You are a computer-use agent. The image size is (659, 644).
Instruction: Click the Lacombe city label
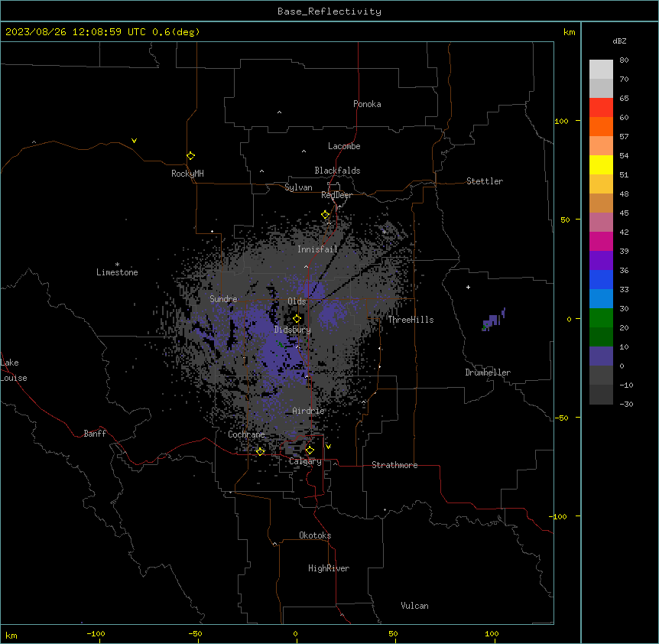click(344, 146)
